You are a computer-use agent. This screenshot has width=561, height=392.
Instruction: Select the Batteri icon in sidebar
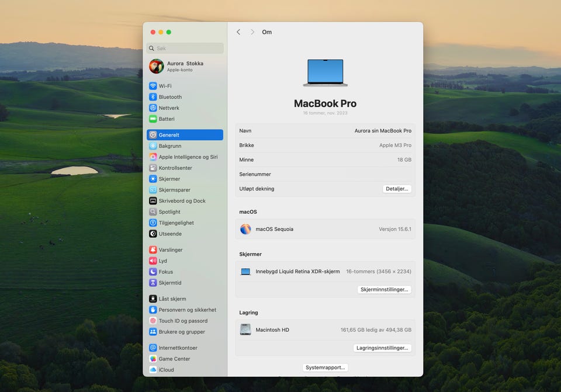(153, 119)
